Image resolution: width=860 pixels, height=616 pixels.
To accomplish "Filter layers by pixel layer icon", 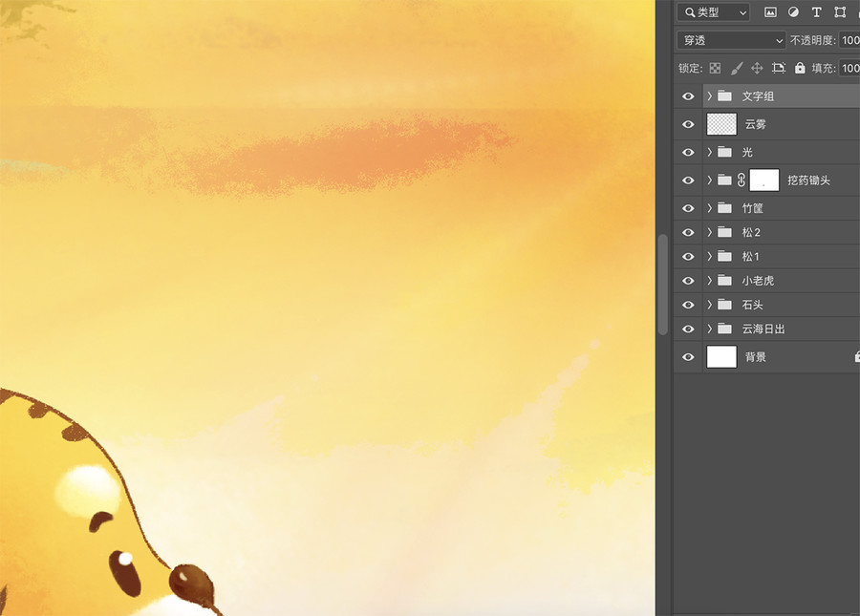I will click(x=770, y=12).
